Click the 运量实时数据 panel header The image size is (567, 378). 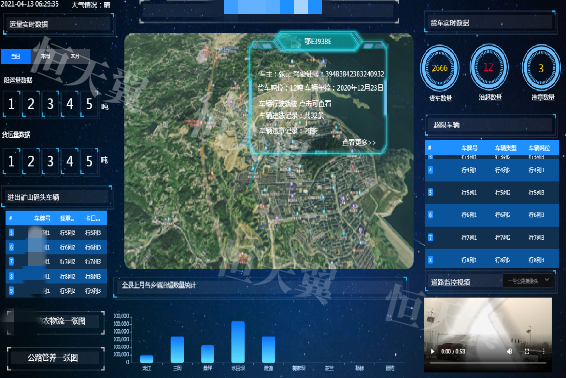pos(59,24)
